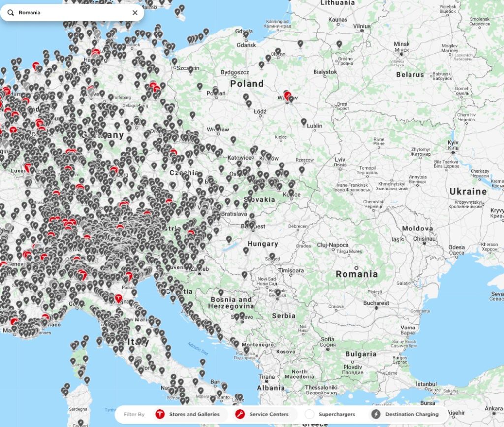Image resolution: width=504 pixels, height=427 pixels.
Task: Click the charging pin at Szczecin
Action: click(x=191, y=70)
